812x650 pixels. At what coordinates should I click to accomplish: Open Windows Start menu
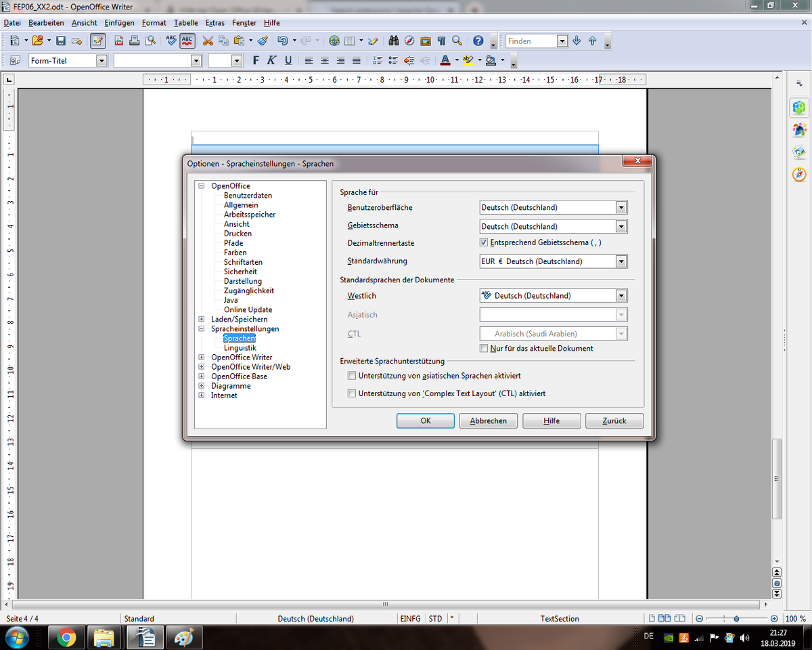click(x=16, y=637)
